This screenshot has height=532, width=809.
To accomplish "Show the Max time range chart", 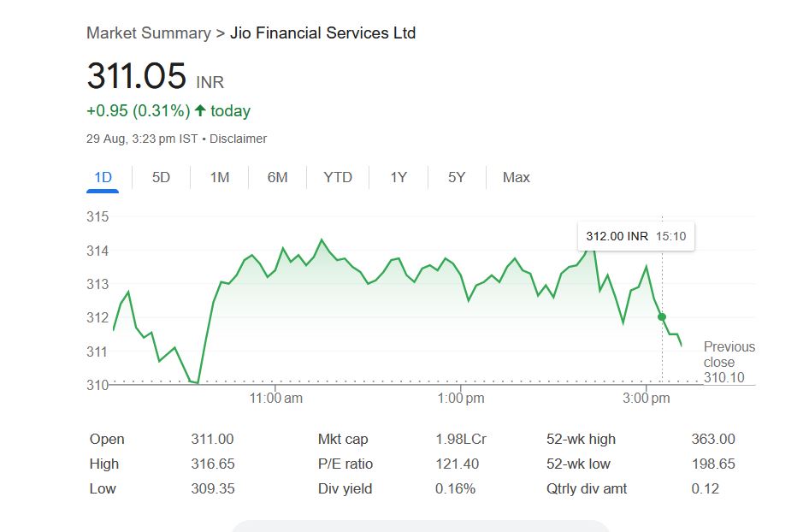I will point(516,178).
